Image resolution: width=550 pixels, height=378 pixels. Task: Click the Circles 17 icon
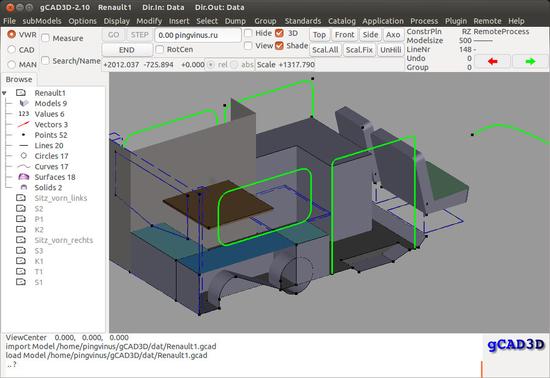tap(24, 156)
